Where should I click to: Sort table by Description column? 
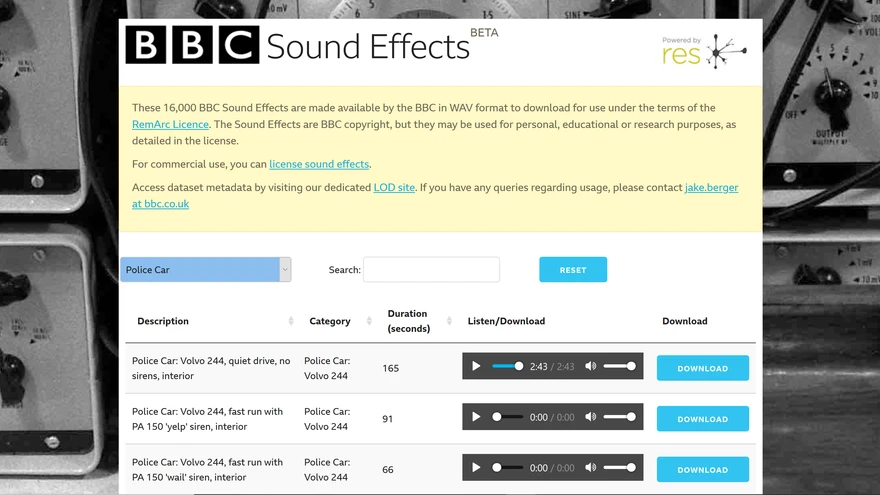pos(291,321)
